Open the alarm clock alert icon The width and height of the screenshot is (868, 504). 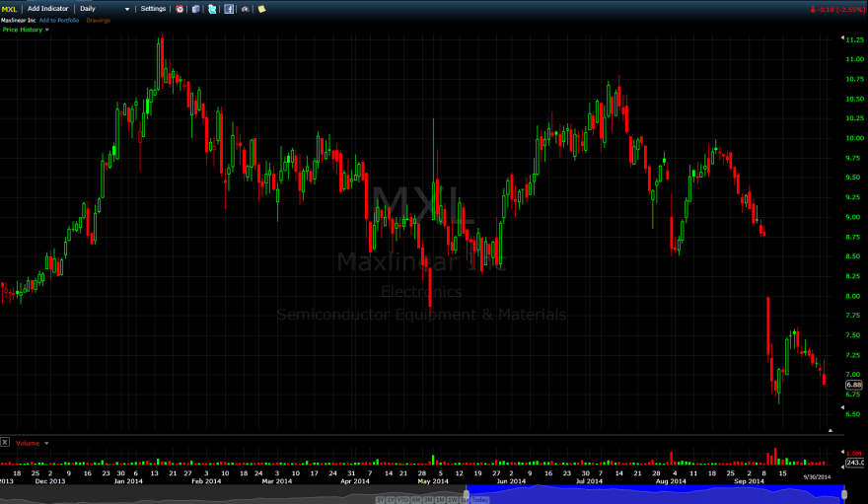point(180,9)
